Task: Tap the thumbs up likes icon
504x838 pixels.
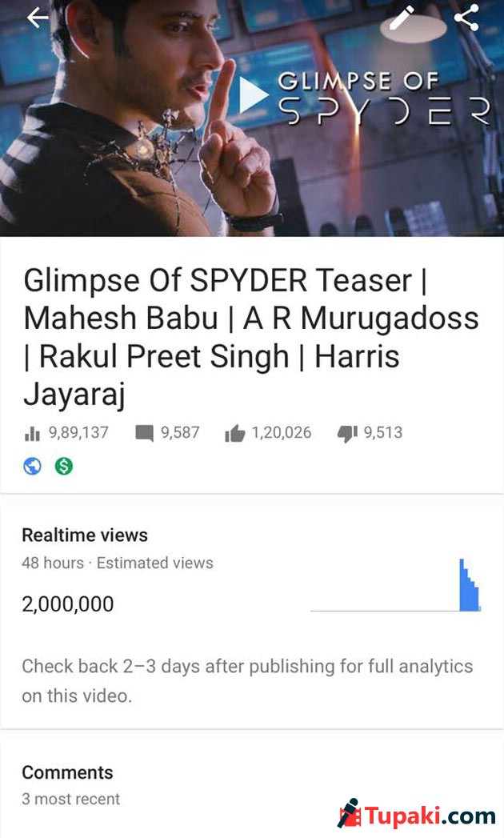Action: [234, 434]
